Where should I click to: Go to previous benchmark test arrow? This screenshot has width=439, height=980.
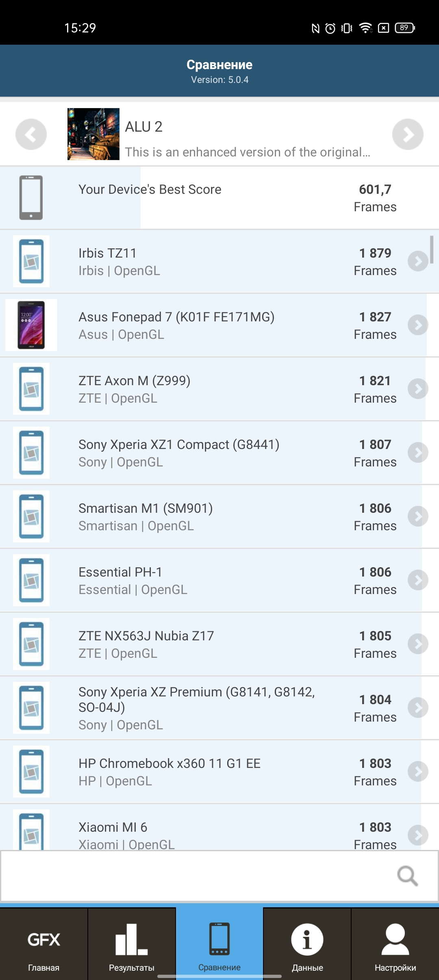pyautogui.click(x=31, y=134)
